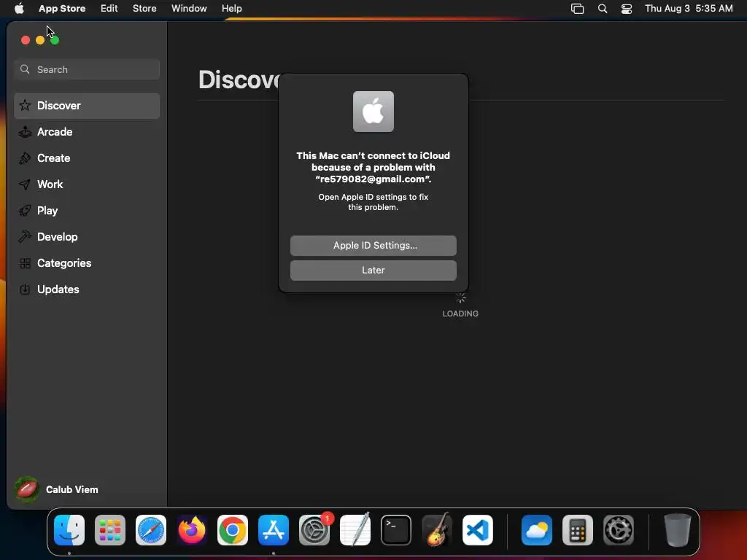Open the Window menu

point(189,9)
